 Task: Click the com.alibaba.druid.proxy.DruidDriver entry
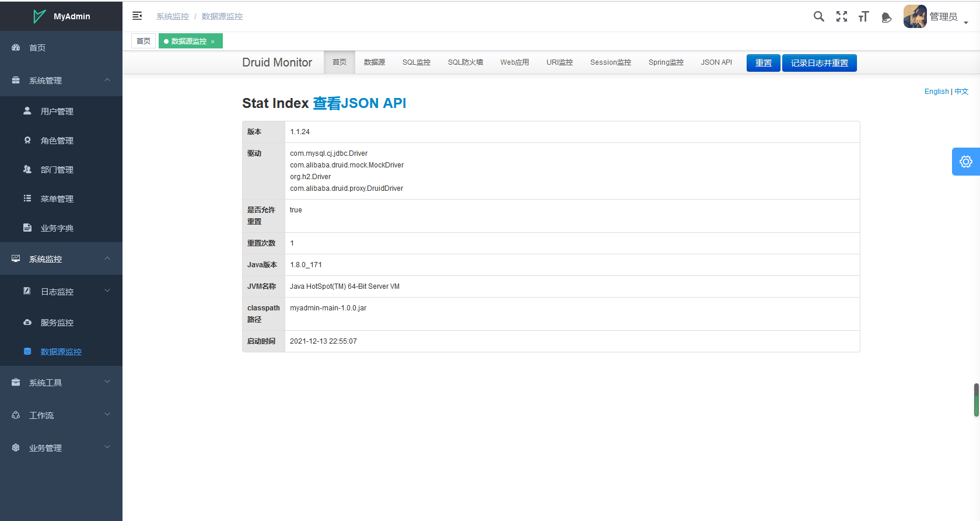point(346,188)
